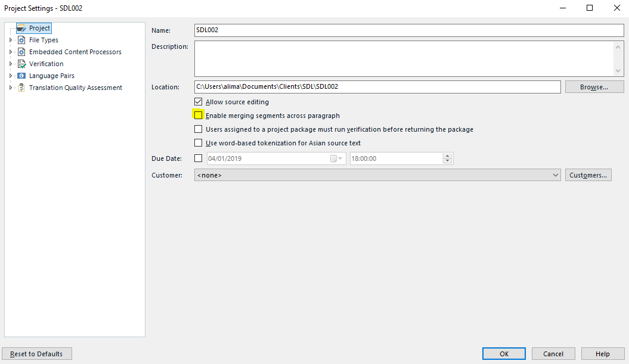The height and width of the screenshot is (364, 629).
Task: Click Description scrollbar up arrow
Action: pyautogui.click(x=618, y=47)
